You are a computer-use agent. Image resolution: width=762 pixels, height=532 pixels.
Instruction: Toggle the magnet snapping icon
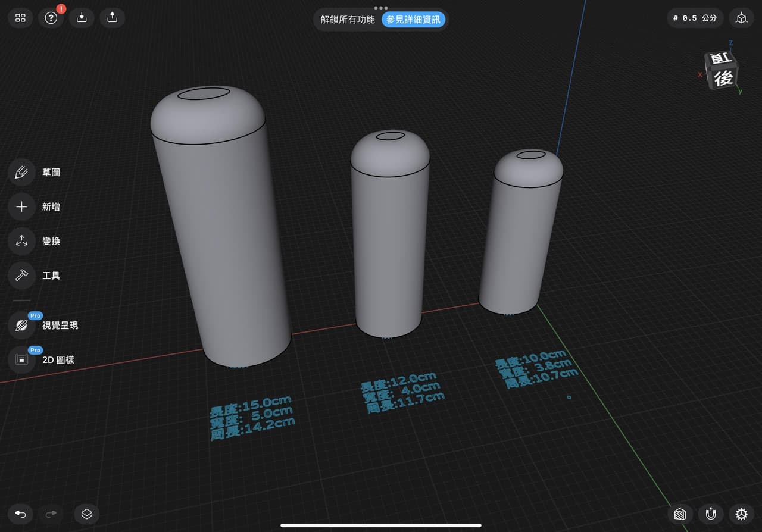point(711,514)
